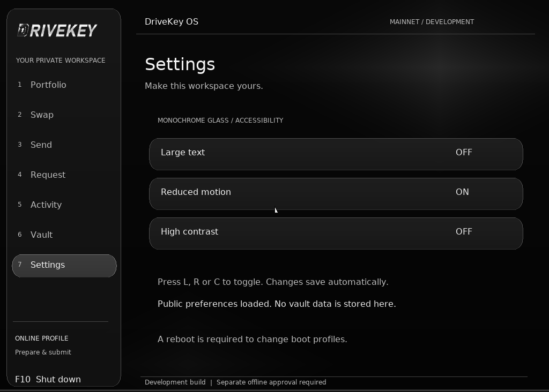Toggle the Reduced motion setting

[336, 194]
